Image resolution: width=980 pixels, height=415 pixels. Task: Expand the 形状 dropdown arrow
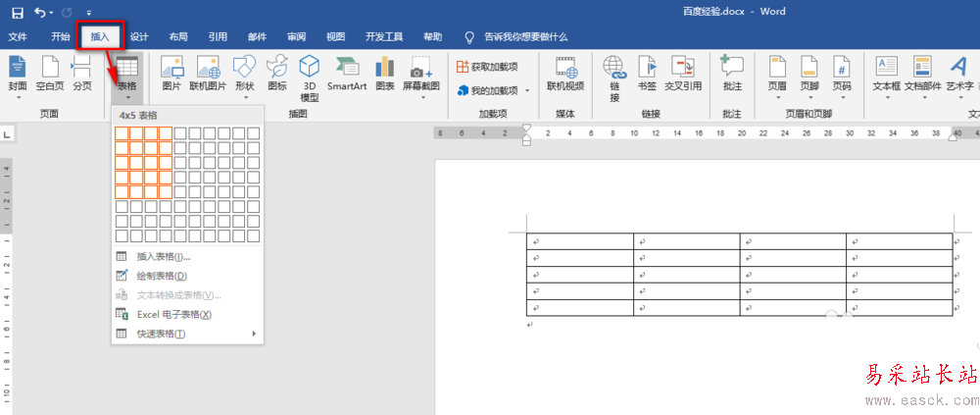[245, 98]
